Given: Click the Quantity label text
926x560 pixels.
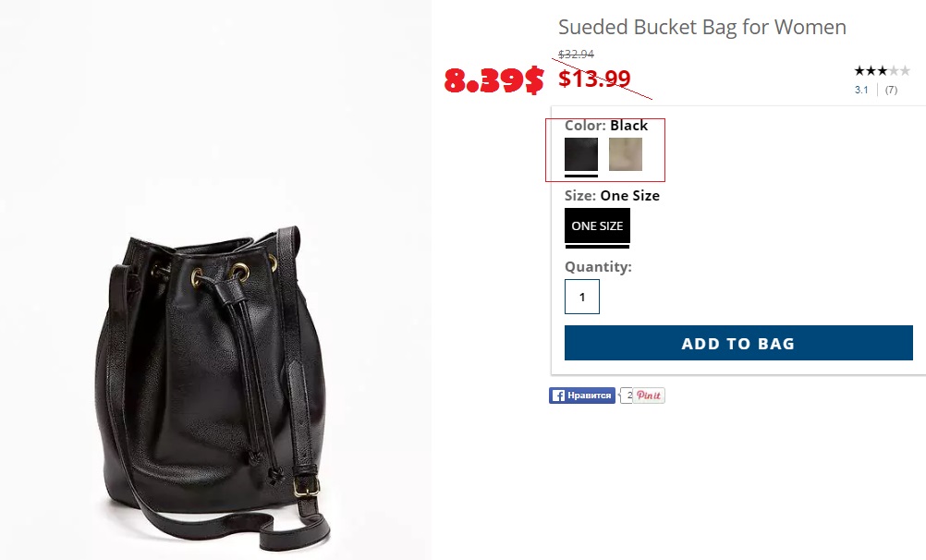Looking at the screenshot, I should 598,267.
